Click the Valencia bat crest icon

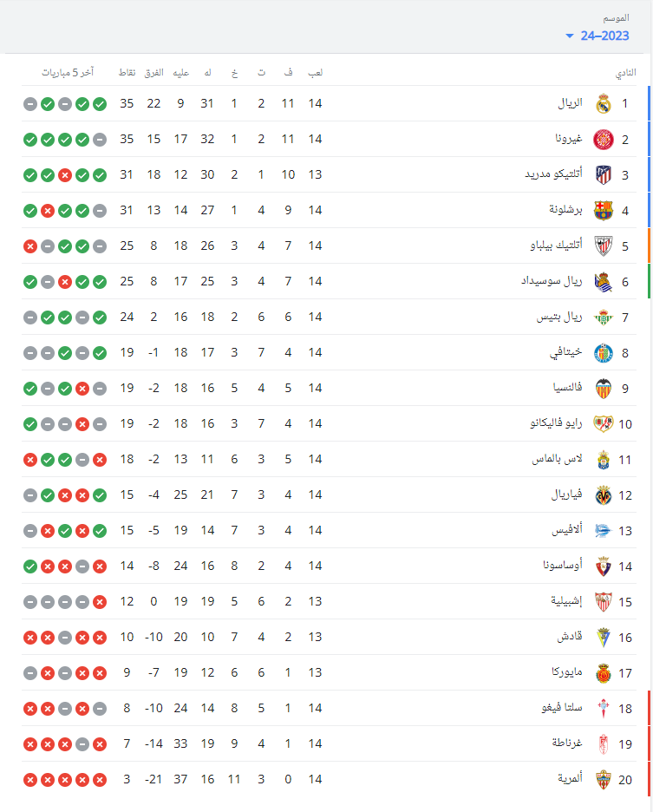(604, 389)
